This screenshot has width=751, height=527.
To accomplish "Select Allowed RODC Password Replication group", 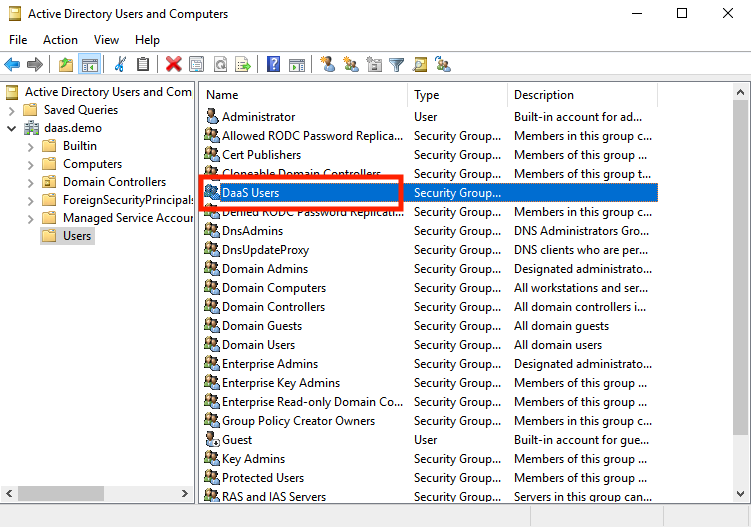I will 312,136.
